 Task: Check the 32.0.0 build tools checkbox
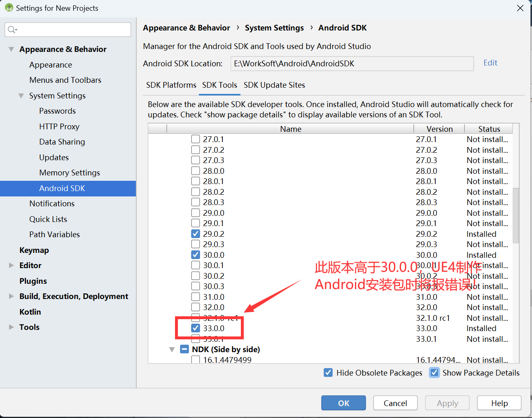196,308
